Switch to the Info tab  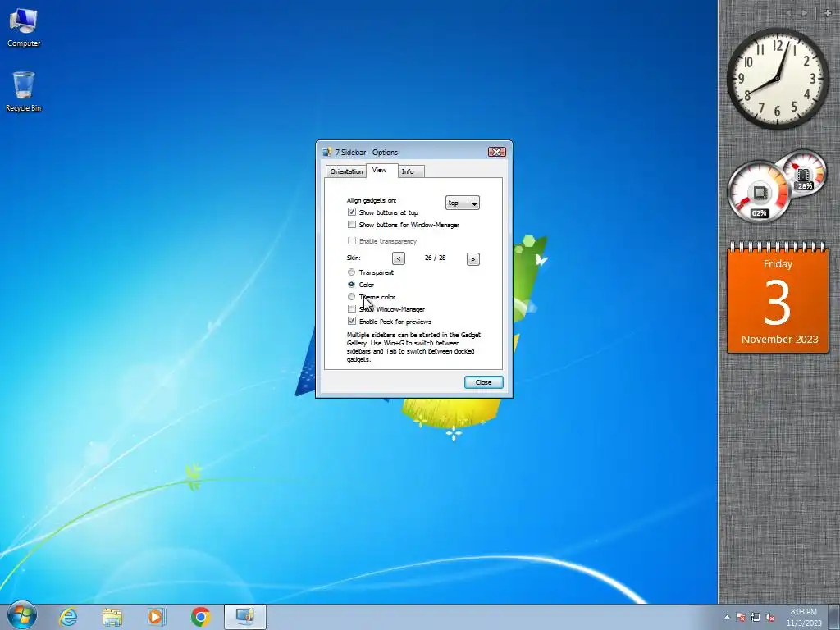tap(411, 171)
